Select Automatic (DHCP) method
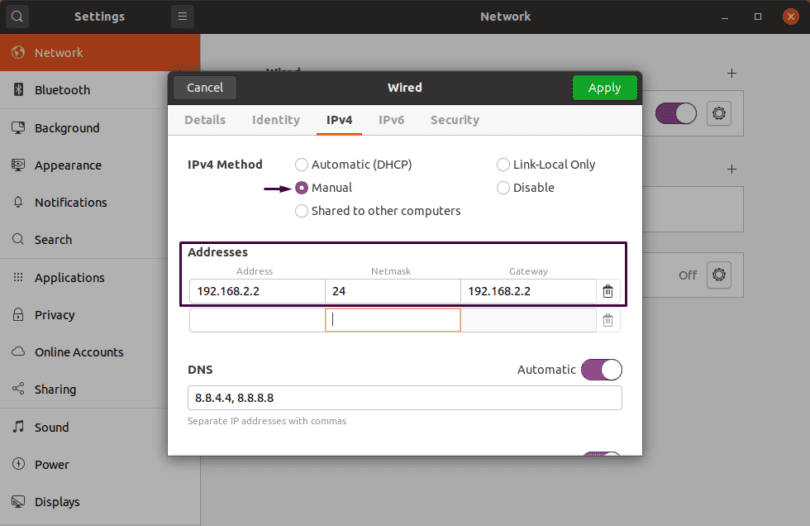 pos(302,165)
